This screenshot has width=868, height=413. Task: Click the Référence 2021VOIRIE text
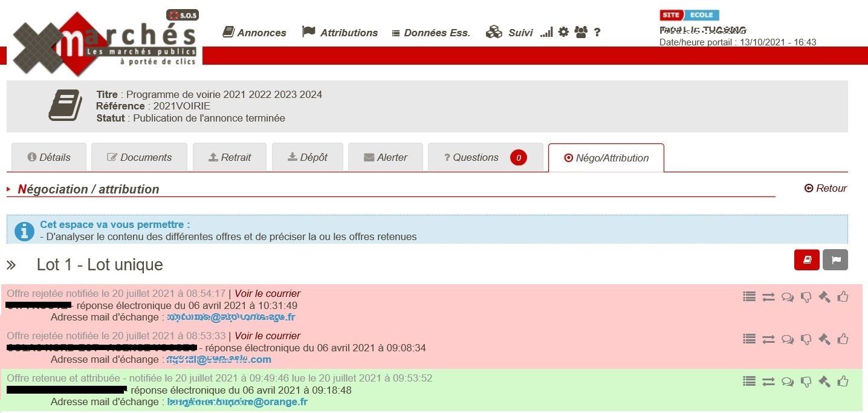153,106
